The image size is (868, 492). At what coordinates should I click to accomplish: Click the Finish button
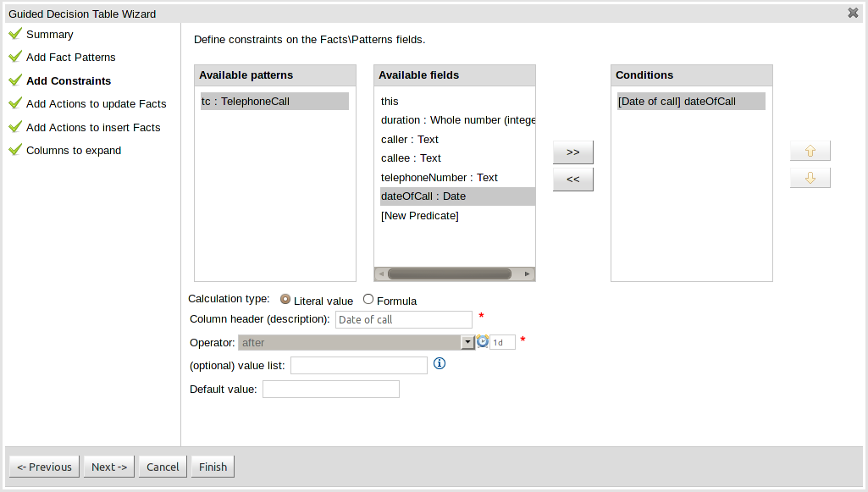point(213,467)
